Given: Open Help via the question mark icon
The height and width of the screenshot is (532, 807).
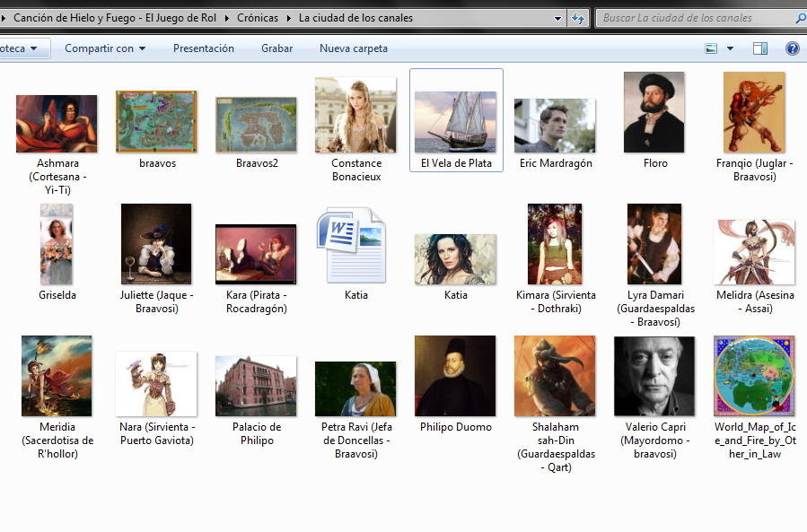Looking at the screenshot, I should (x=792, y=48).
